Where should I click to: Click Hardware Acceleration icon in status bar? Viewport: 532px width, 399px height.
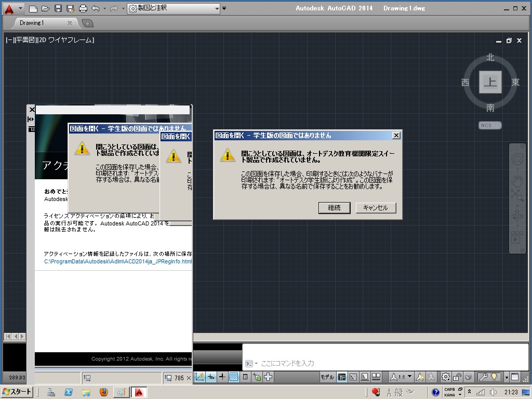tap(469, 377)
